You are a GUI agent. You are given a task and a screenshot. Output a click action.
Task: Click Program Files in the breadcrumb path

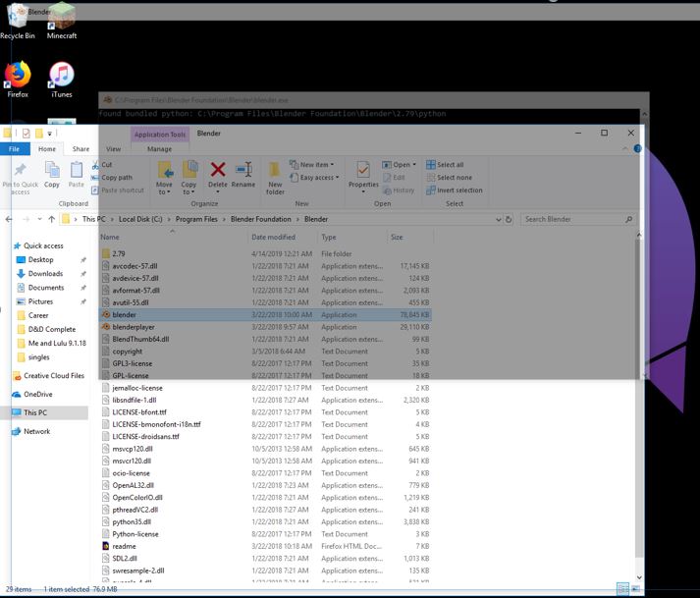coord(196,219)
